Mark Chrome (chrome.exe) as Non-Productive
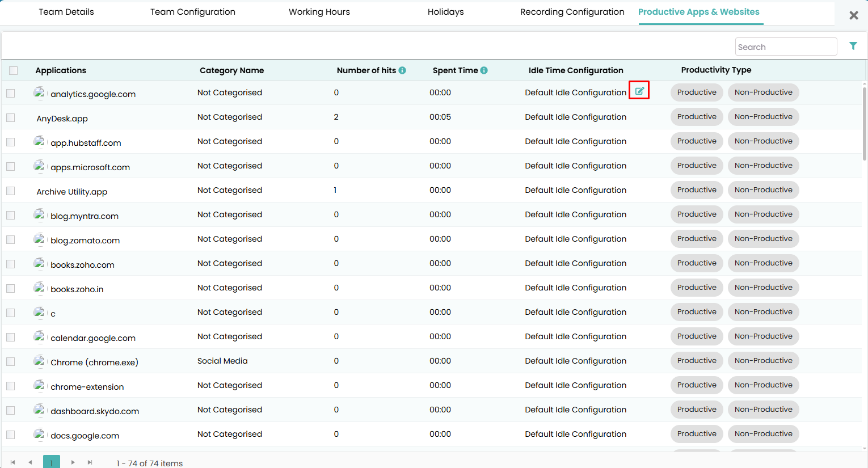This screenshot has width=868, height=468. [764, 361]
